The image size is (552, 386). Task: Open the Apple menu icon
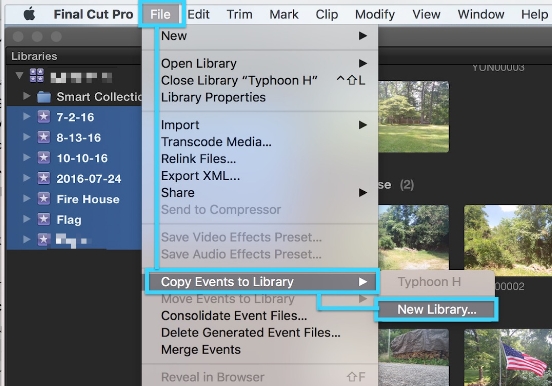29,14
